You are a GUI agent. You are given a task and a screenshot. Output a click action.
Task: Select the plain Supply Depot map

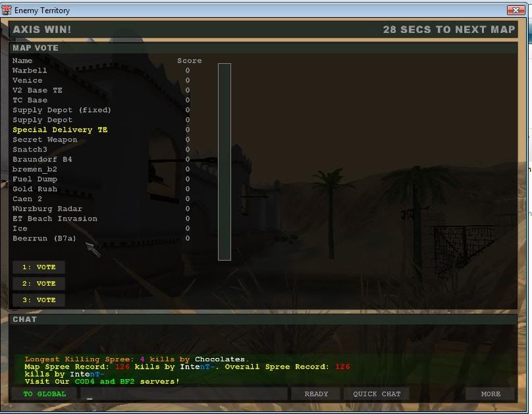[42, 120]
